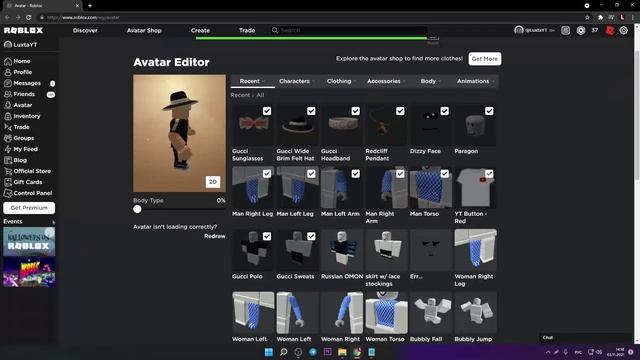
Task: Uncheck Gucci Headband item
Action: coord(356,111)
